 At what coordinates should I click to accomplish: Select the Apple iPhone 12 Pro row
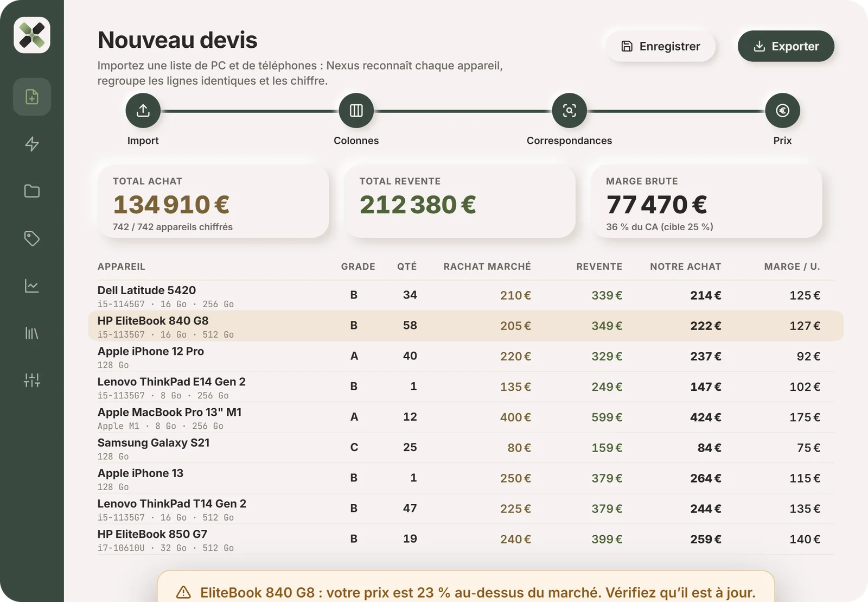pos(466,357)
